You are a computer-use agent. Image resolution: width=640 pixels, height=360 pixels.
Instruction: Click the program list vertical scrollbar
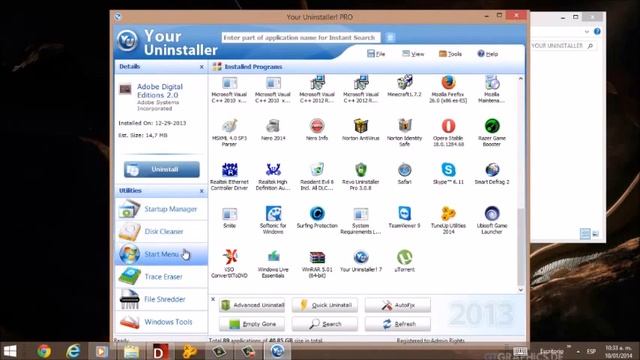tap(520, 247)
